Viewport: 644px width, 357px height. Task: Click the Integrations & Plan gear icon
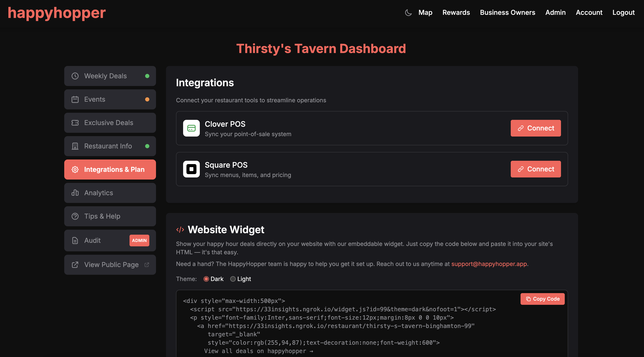tap(75, 170)
